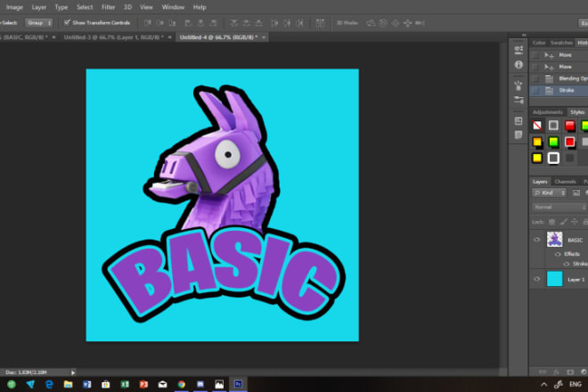Select the Stroke history state
The height and width of the screenshot is (392, 588).
(x=559, y=90)
